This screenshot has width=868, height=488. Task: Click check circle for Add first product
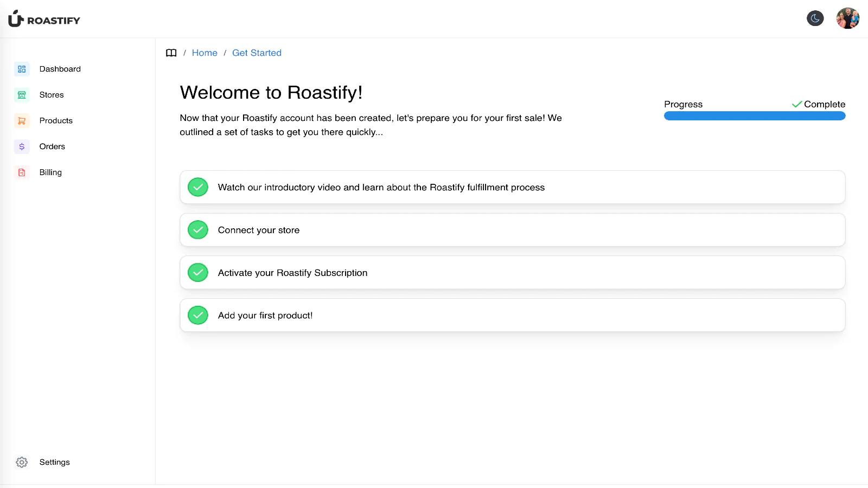(x=198, y=315)
